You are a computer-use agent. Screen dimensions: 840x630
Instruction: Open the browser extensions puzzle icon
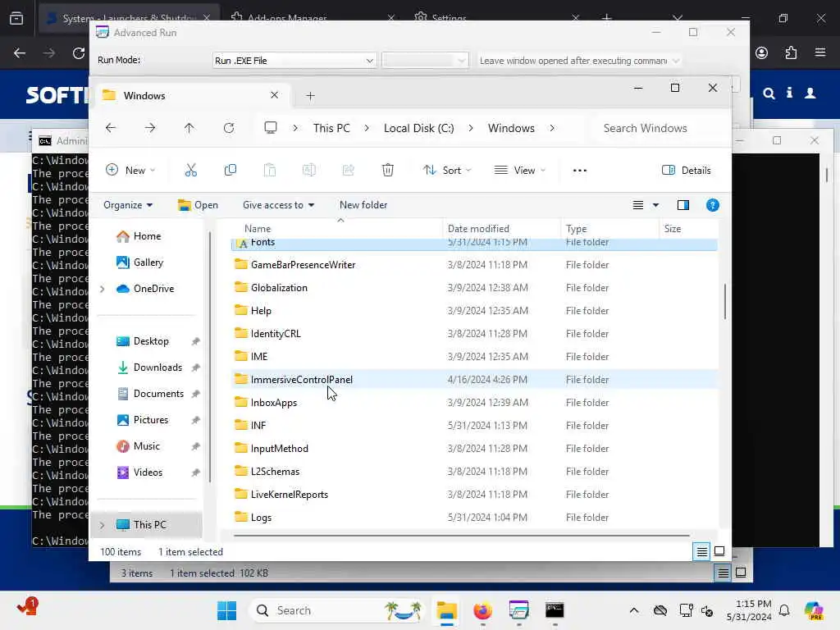point(791,52)
